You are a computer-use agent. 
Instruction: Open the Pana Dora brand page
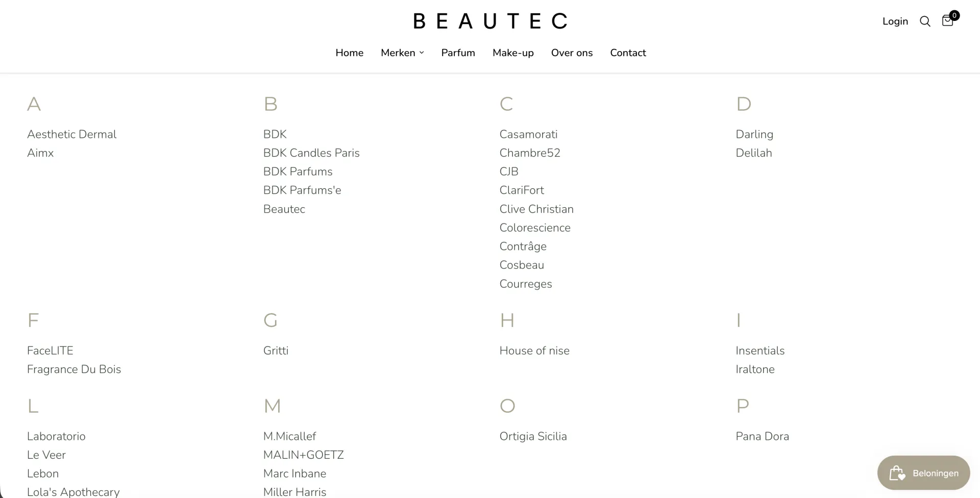(762, 436)
